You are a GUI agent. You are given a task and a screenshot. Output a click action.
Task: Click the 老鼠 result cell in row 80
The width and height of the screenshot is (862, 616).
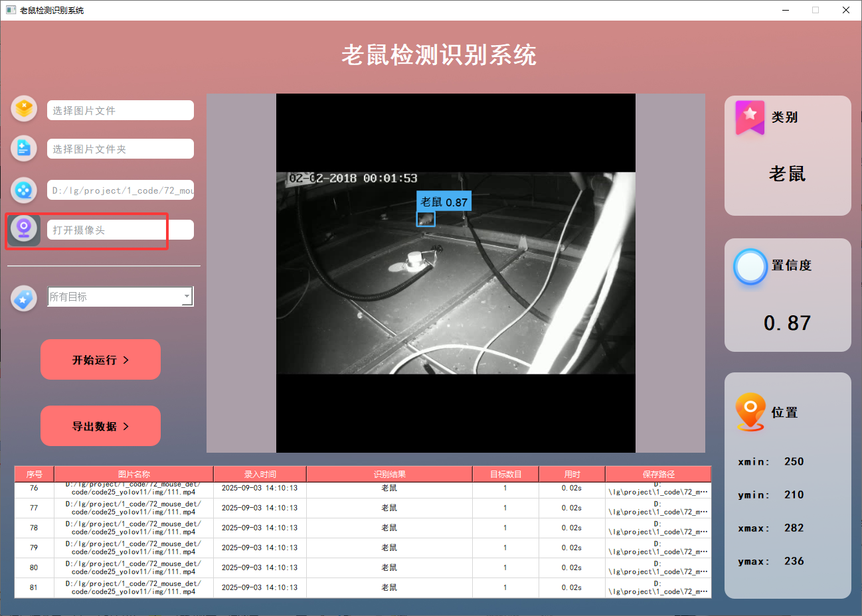tap(389, 568)
